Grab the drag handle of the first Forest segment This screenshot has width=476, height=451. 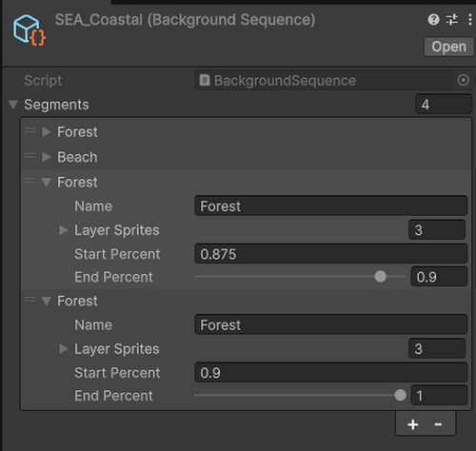pos(30,130)
